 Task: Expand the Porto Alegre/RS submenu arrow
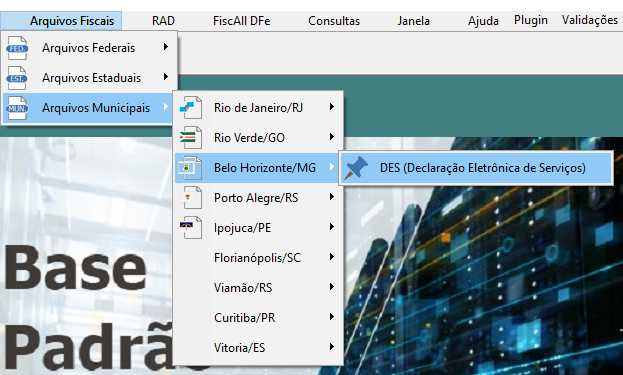(331, 197)
